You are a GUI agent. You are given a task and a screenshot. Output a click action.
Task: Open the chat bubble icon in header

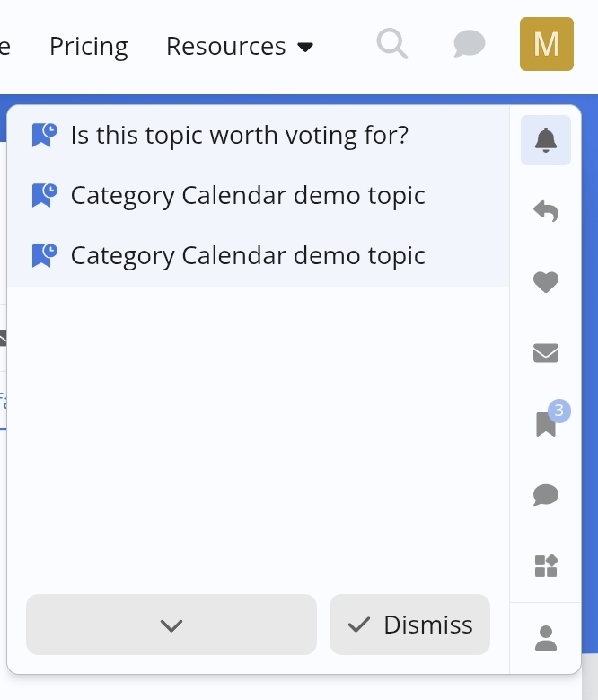(x=469, y=43)
